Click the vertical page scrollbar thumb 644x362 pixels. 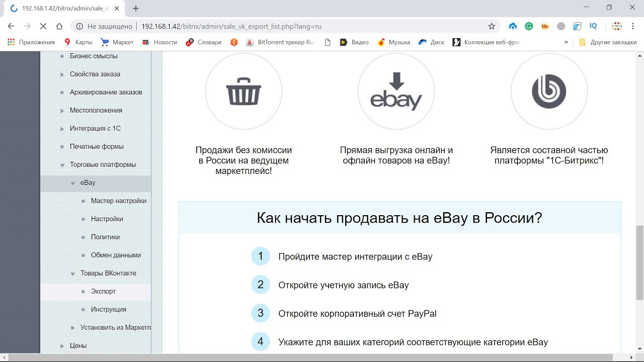639,262
